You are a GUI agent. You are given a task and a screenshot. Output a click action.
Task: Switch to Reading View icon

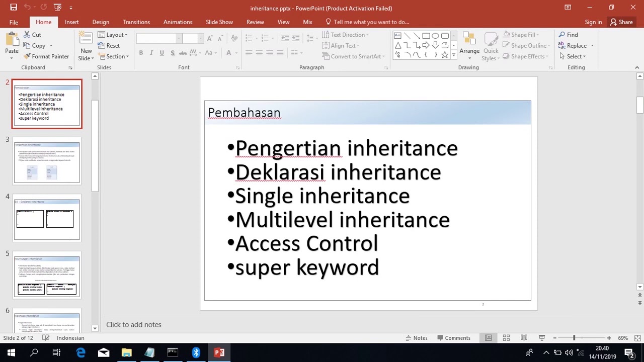pyautogui.click(x=524, y=338)
